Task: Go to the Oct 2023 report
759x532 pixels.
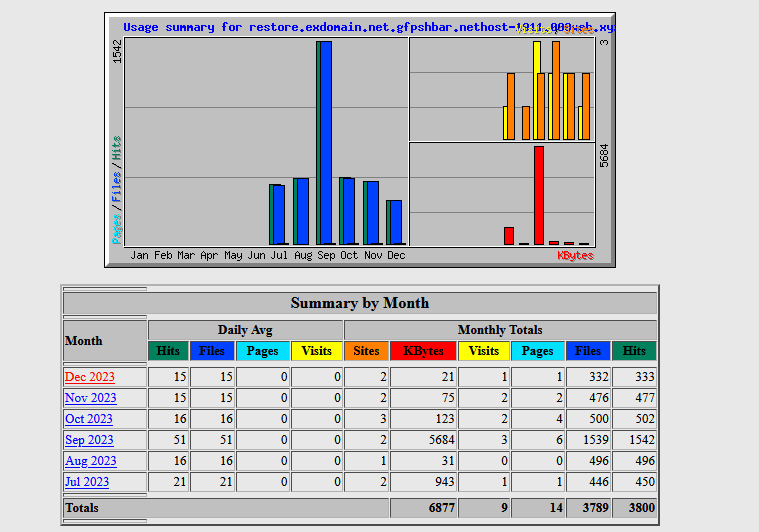Action: point(88,419)
